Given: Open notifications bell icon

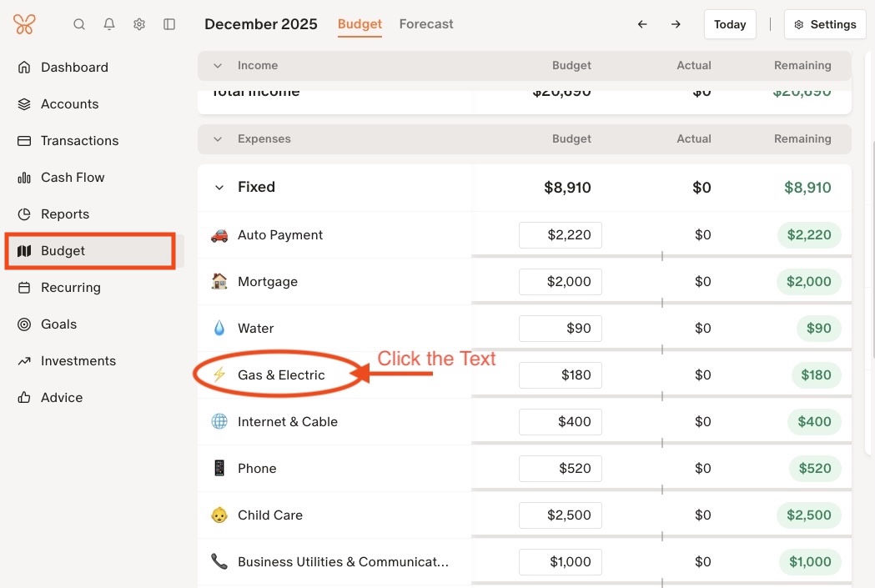Looking at the screenshot, I should pyautogui.click(x=109, y=24).
